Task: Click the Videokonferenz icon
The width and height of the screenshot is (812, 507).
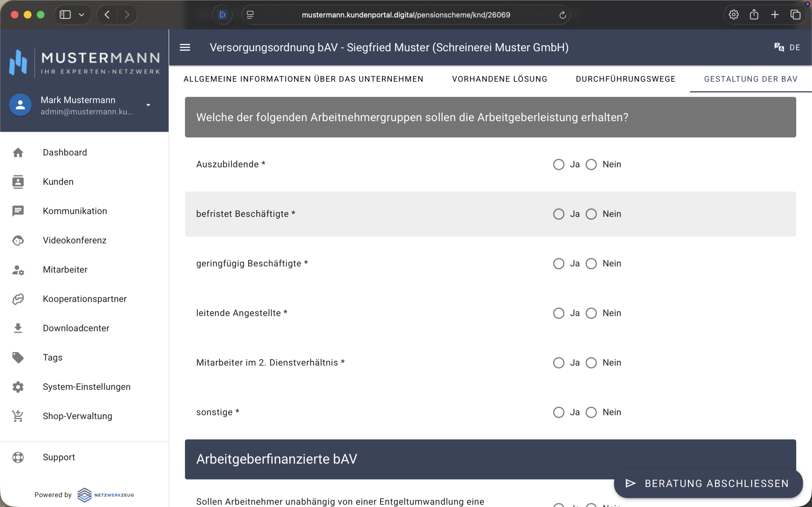Action: pos(18,241)
